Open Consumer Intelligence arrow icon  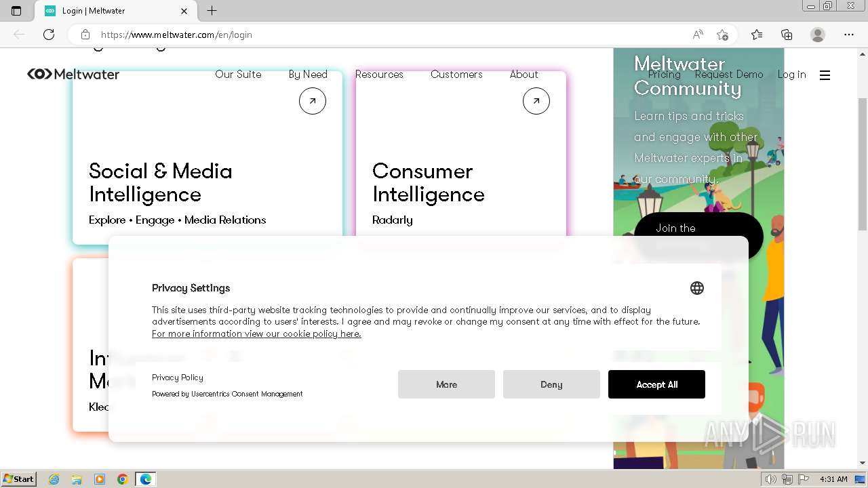pyautogui.click(x=536, y=101)
